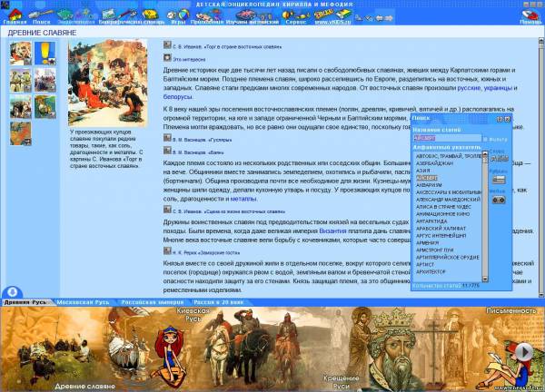Select АНТАРКТИДА in the alphabetical index
Image resolution: width=545 pixels, height=392 pixels.
click(431, 221)
